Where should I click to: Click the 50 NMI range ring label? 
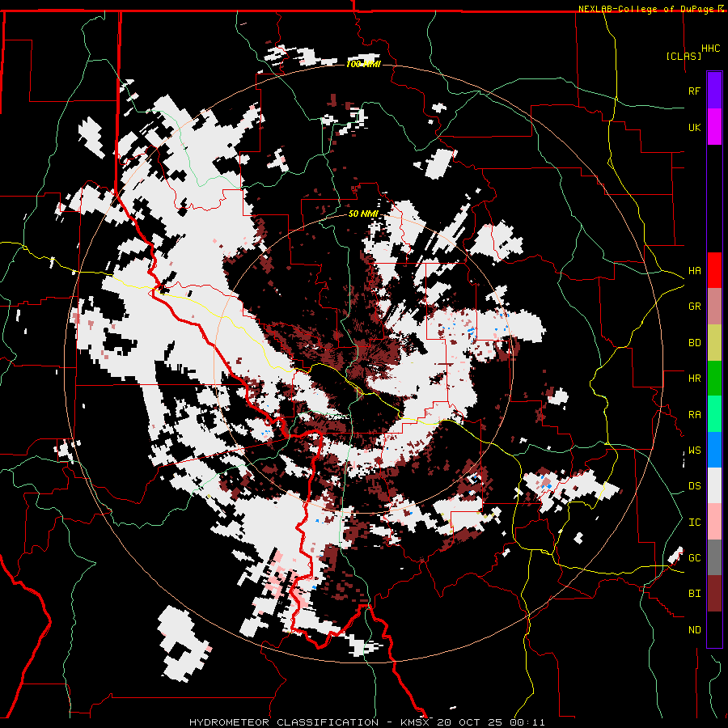pos(363,214)
